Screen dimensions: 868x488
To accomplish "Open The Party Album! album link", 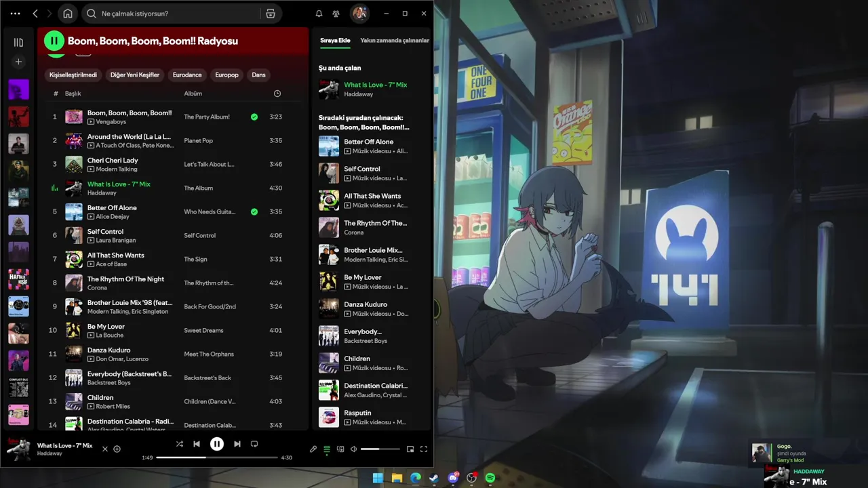I will coord(207,117).
